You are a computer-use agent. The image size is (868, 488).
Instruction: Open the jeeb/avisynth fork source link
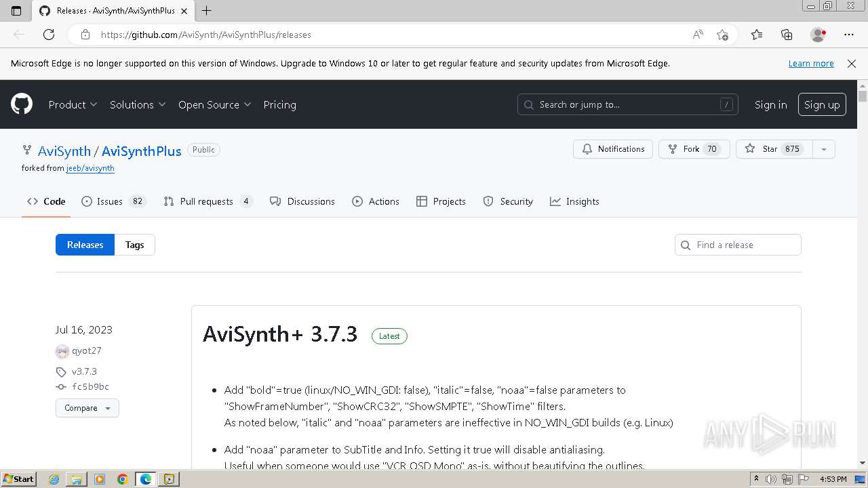tap(90, 168)
